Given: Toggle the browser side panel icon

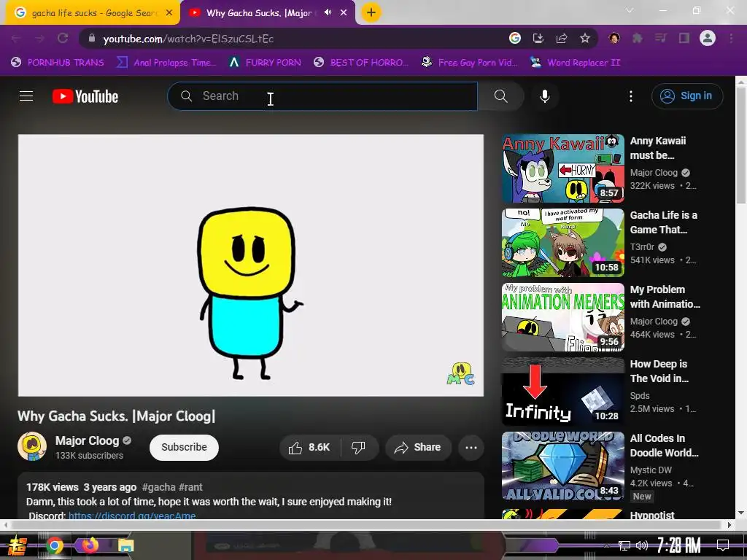Looking at the screenshot, I should point(684,38).
